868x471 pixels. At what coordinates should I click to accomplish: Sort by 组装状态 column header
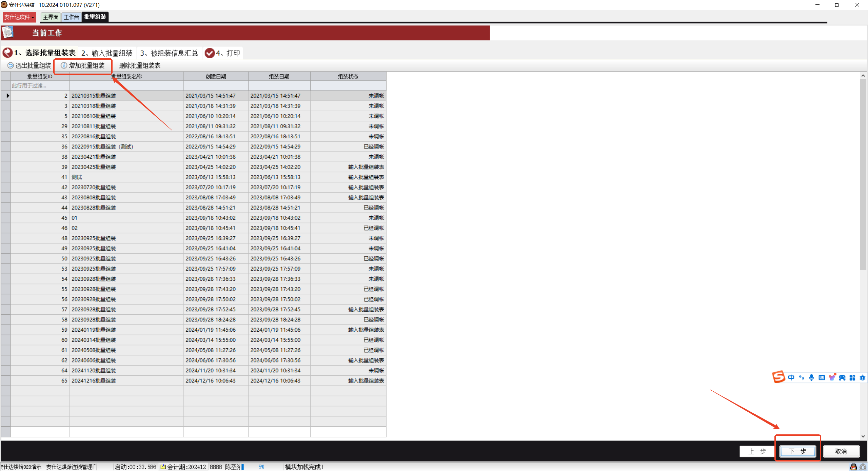(x=348, y=76)
